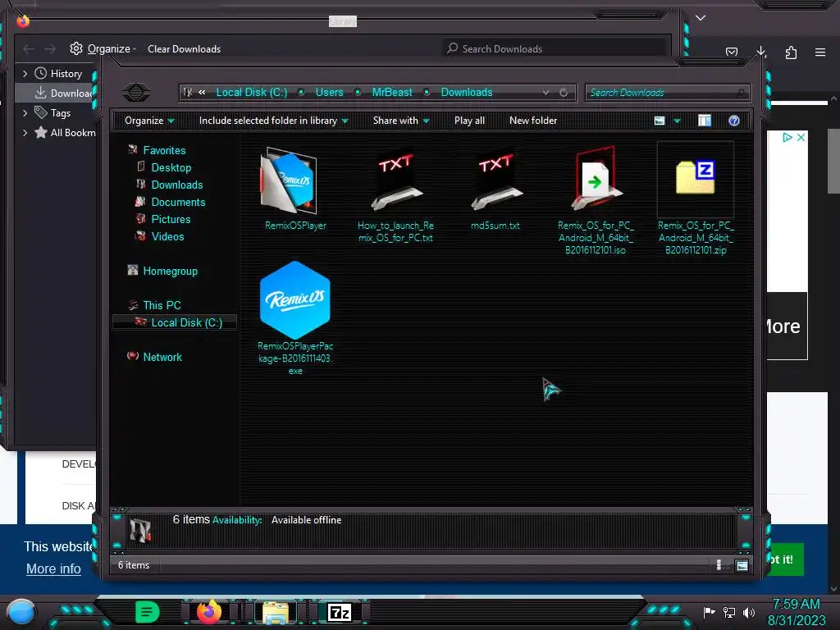Click Users breadcrumb segment
Screen dimensions: 840x630
click(330, 92)
